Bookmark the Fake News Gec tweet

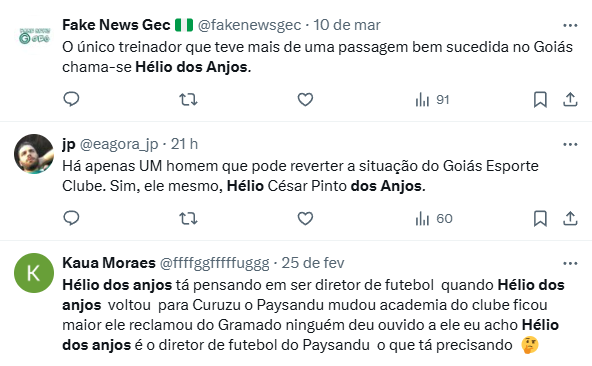coord(540,100)
